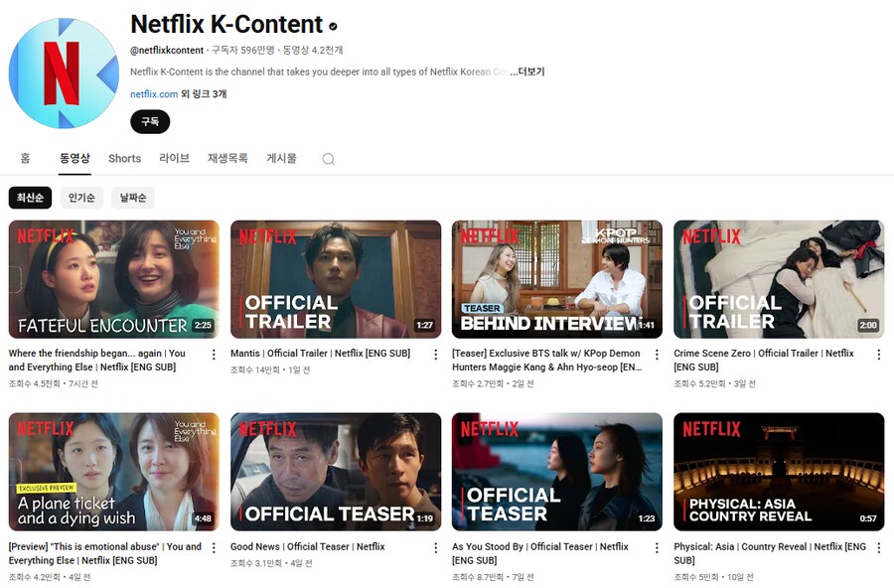894x588 pixels.
Task: Select the 날짜순 sort chip
Action: (x=133, y=198)
